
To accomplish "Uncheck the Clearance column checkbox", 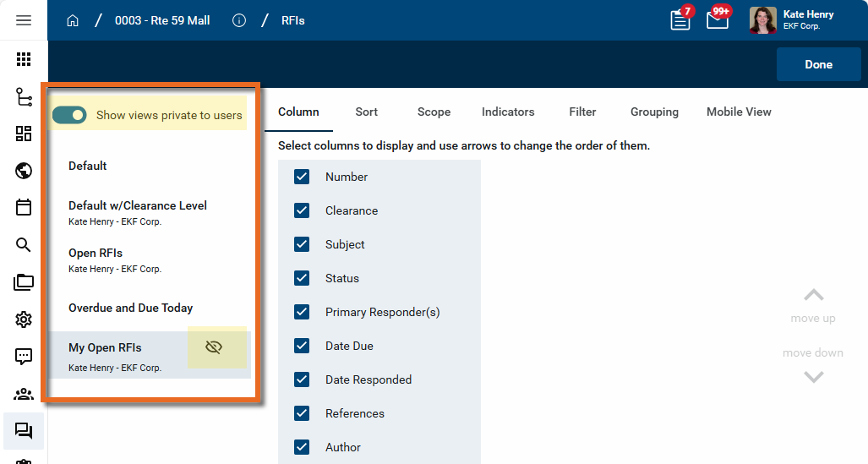I will click(x=302, y=210).
